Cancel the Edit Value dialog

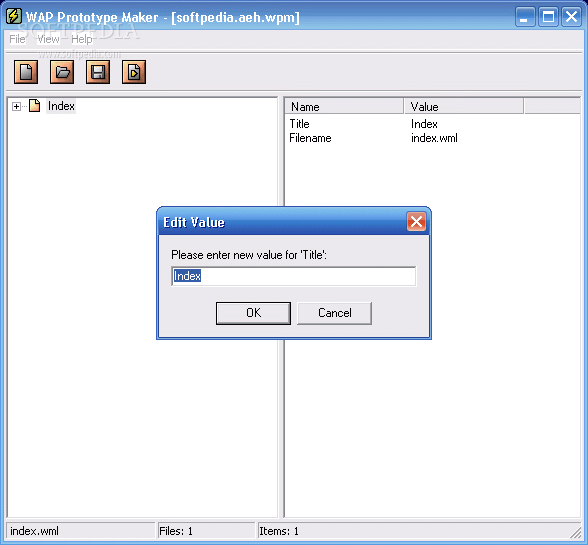[334, 313]
